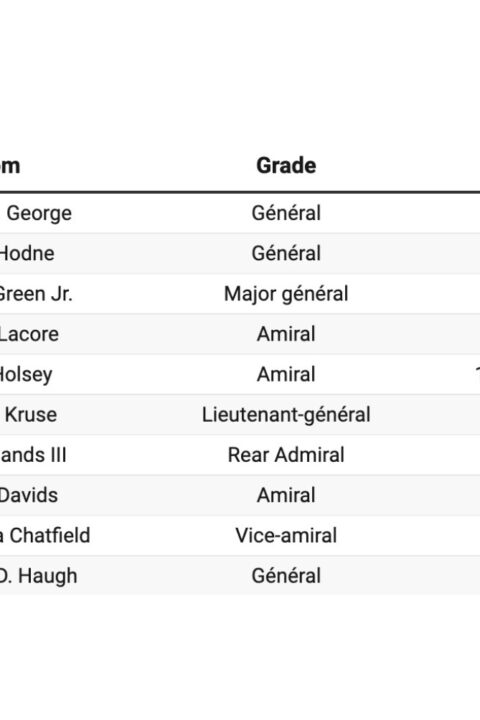Viewport: 480px width, 720px height.
Task: Select the Hodne name cell
Action: pyautogui.click(x=27, y=253)
